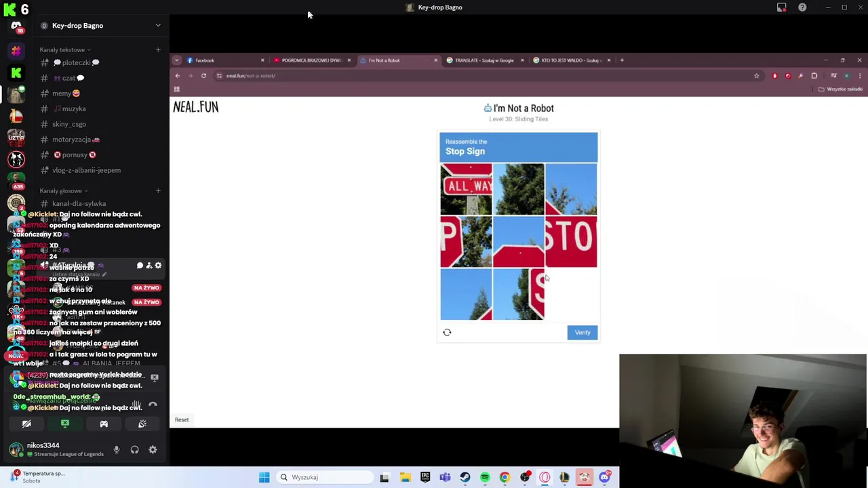Open the tab search dropdown in browser

click(176, 60)
